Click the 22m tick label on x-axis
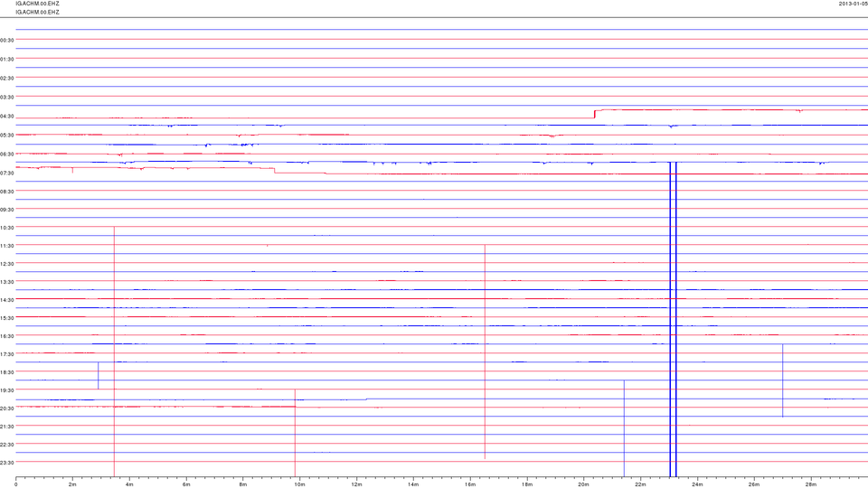This screenshot has width=868, height=488. pyautogui.click(x=640, y=484)
